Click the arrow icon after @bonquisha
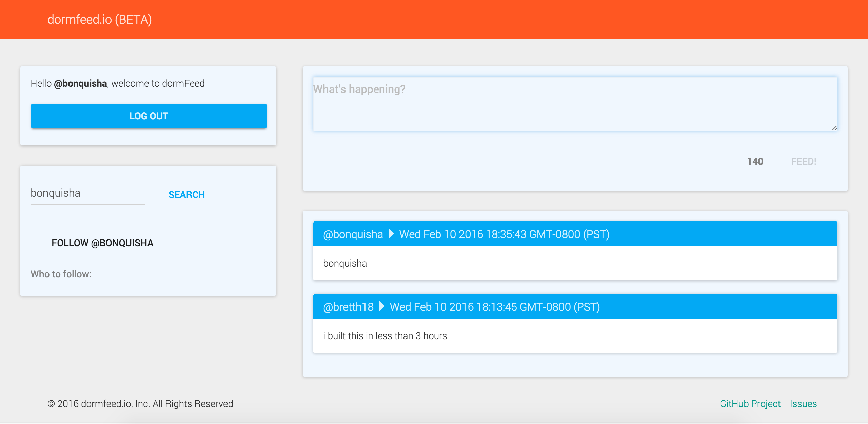The image size is (868, 424). [391, 234]
